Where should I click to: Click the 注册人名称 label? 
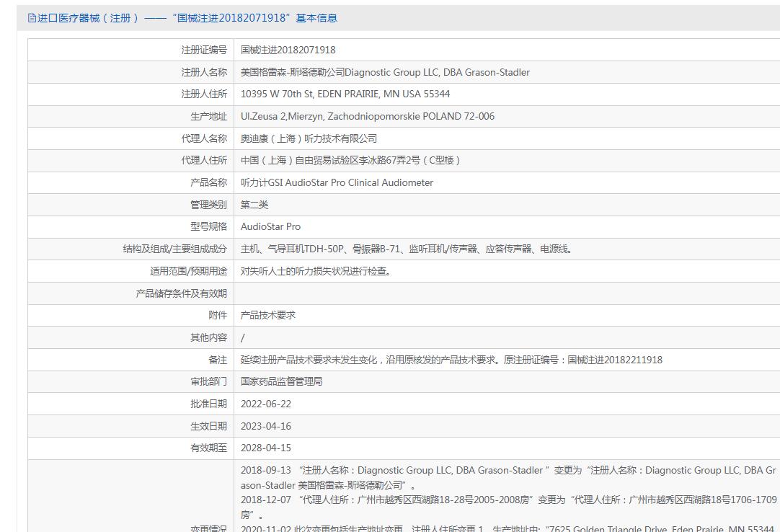click(x=204, y=72)
